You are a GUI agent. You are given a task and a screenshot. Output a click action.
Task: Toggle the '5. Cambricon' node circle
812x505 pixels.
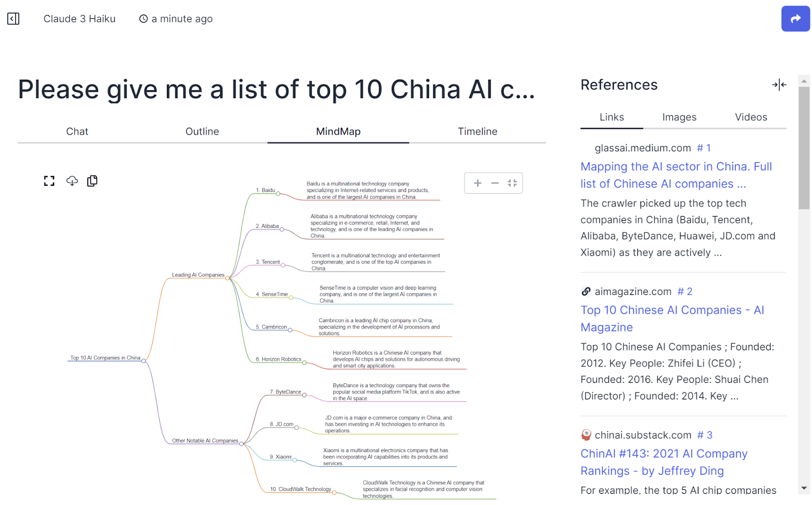[290, 330]
